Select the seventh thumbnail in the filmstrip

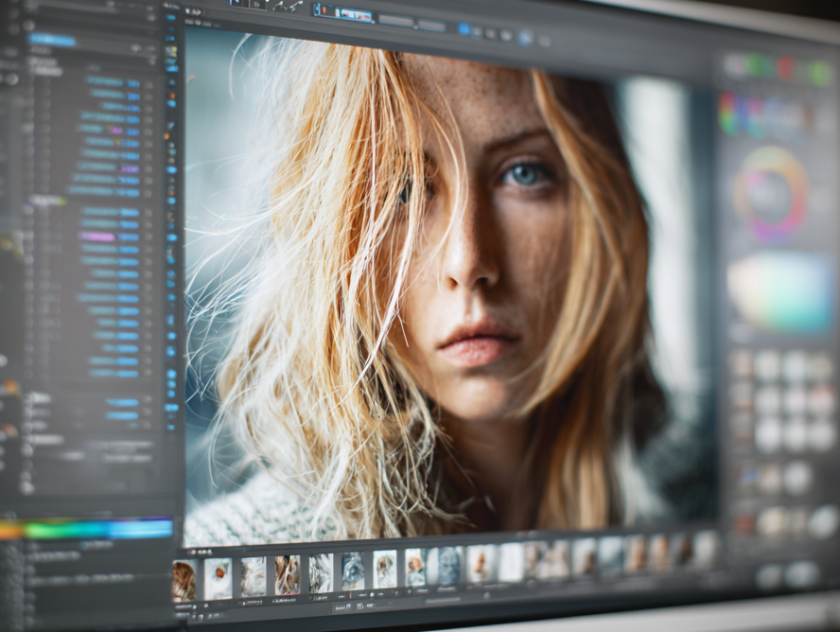pyautogui.click(x=385, y=570)
